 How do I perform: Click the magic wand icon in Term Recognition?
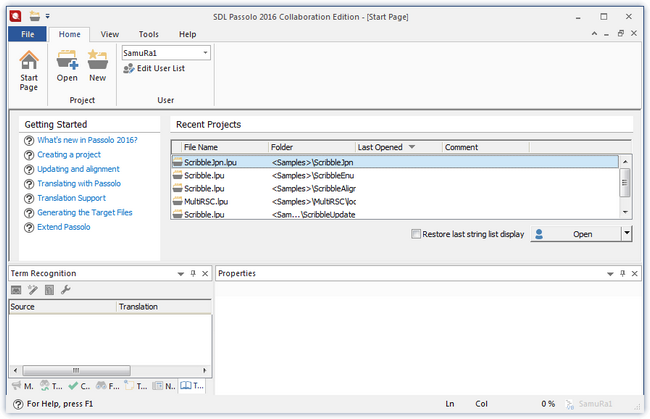32,290
